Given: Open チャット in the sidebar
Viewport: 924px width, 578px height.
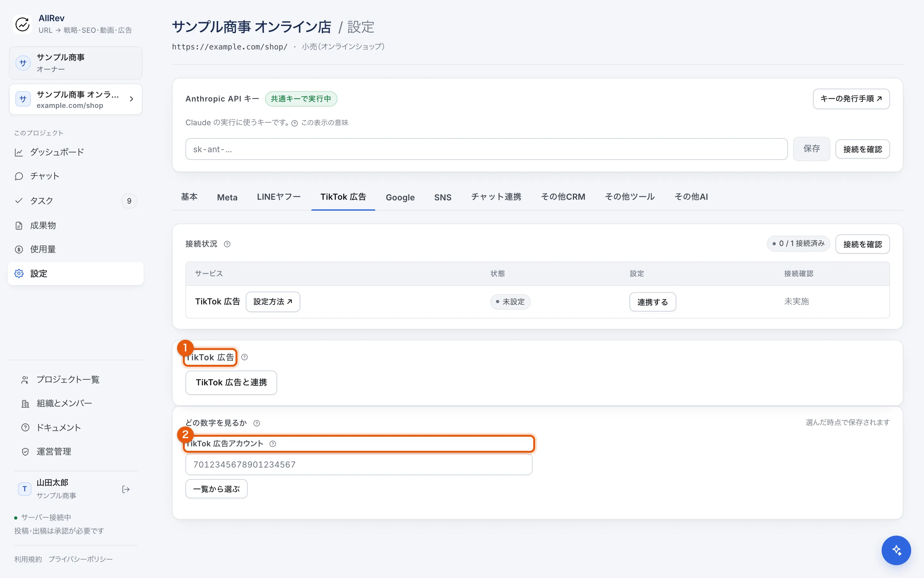Looking at the screenshot, I should click(76, 176).
